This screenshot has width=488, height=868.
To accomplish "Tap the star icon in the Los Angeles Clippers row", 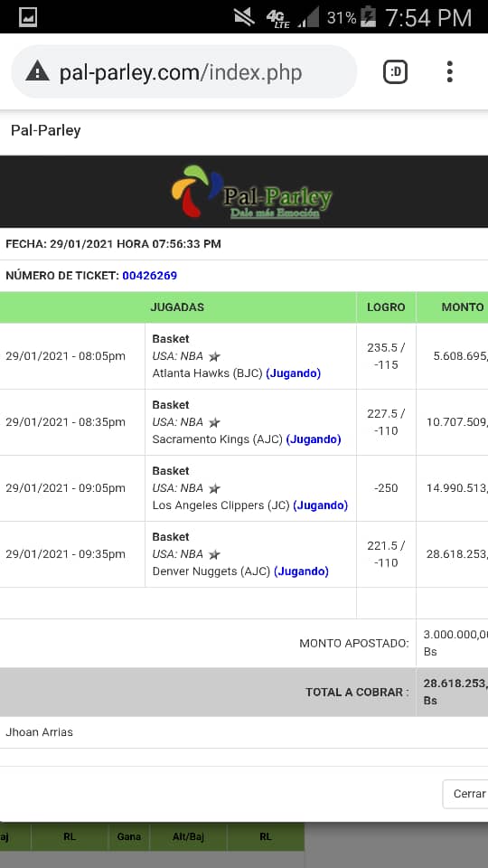I will point(214,488).
